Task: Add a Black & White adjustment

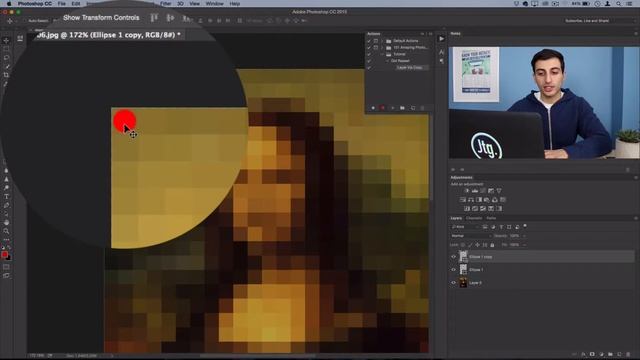Action: 479,200
